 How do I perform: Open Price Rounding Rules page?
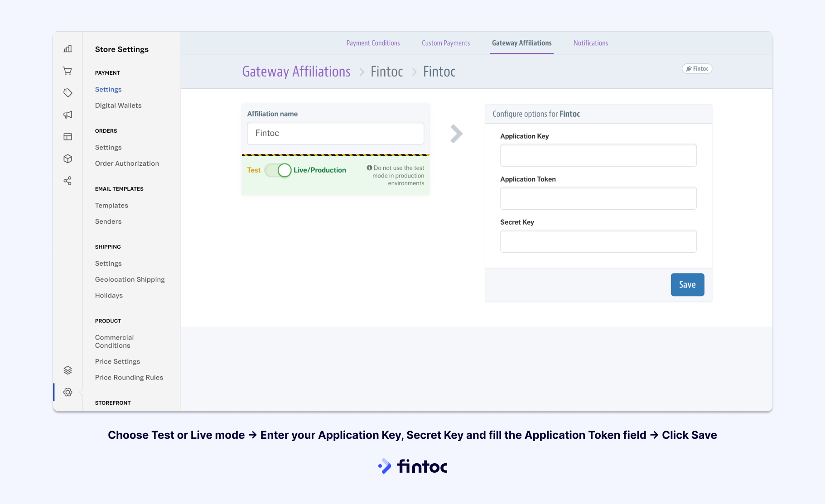(129, 378)
